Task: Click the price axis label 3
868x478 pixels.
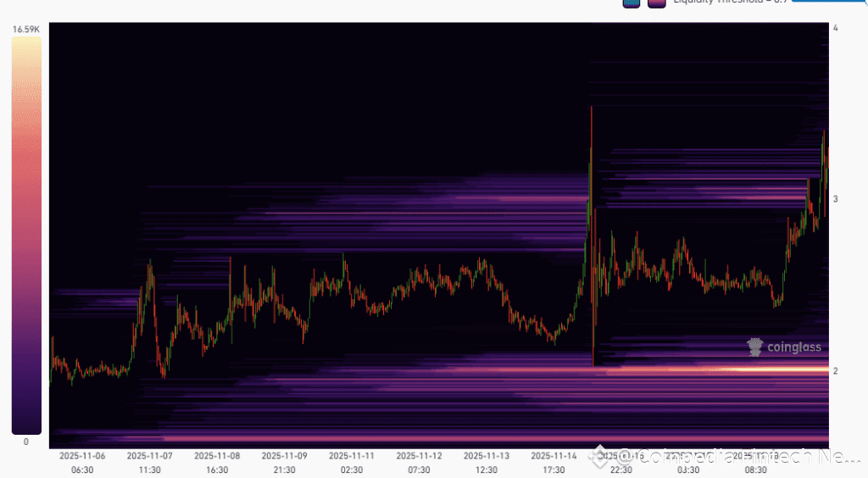Action: (835, 199)
